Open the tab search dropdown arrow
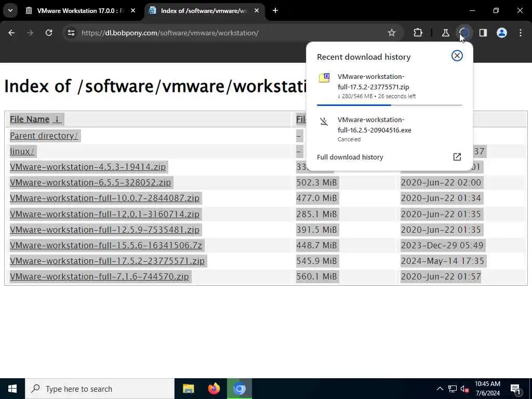532x399 pixels. pos(10,10)
